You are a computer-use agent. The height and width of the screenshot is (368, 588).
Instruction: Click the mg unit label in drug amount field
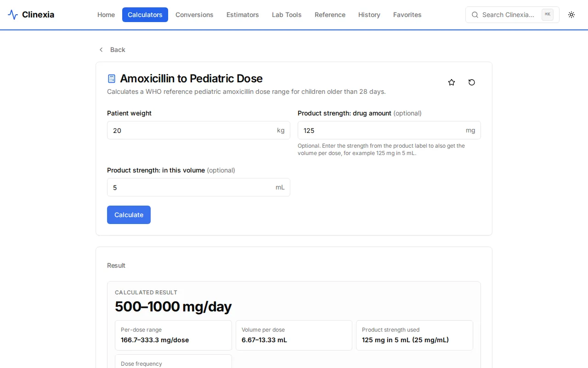(x=470, y=130)
